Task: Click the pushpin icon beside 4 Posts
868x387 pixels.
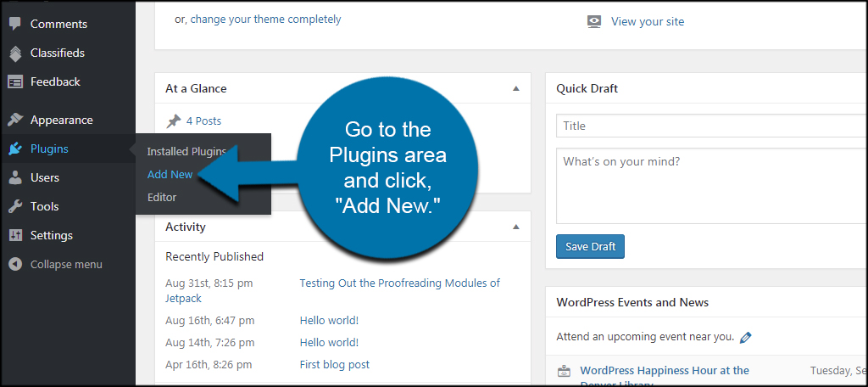Action: (x=174, y=121)
